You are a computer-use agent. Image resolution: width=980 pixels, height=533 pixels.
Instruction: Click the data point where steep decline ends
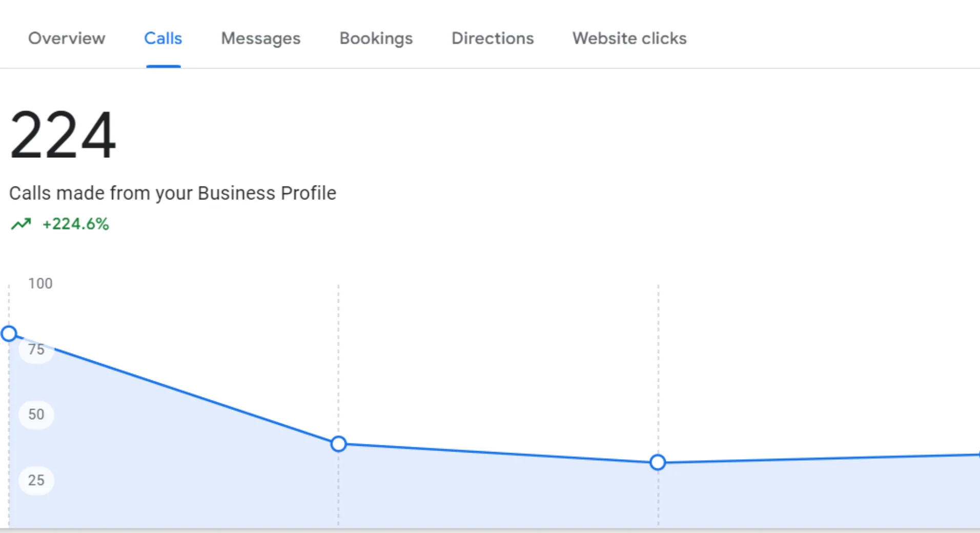point(338,444)
